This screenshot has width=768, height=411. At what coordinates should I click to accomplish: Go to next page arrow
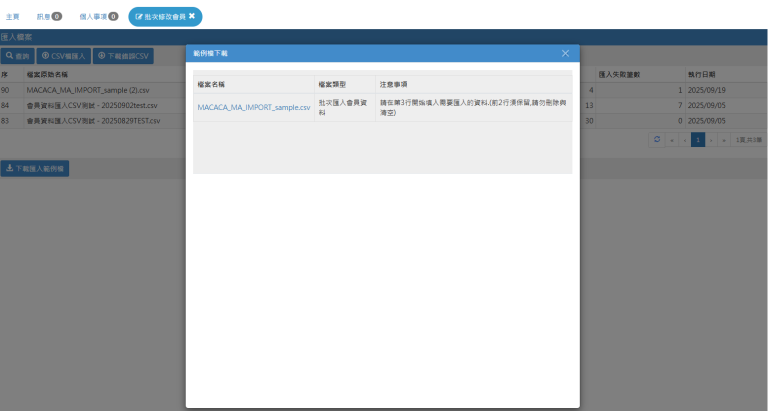711,140
